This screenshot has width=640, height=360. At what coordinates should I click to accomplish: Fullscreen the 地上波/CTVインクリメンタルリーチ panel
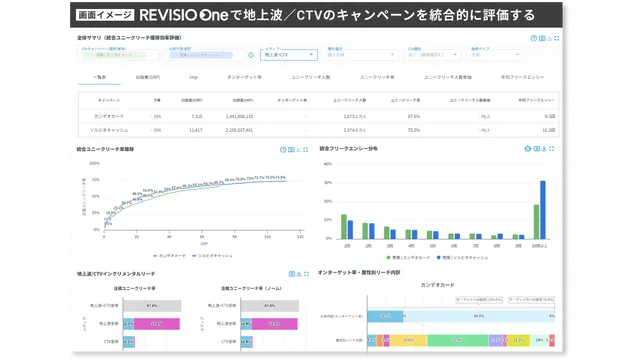(306, 274)
